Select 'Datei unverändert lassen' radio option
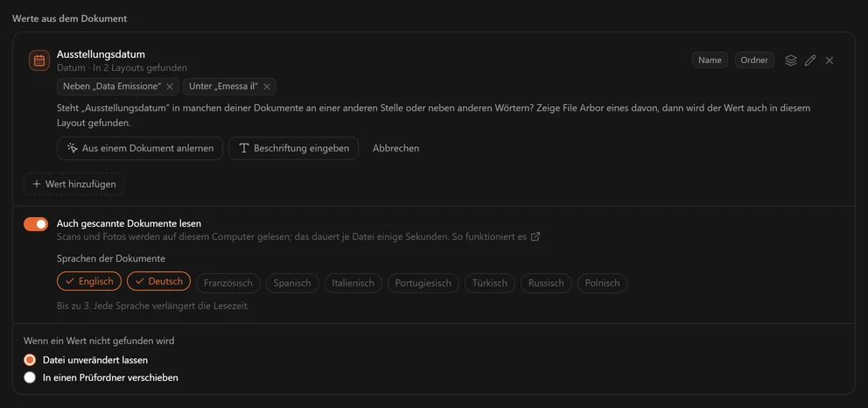 [x=30, y=360]
